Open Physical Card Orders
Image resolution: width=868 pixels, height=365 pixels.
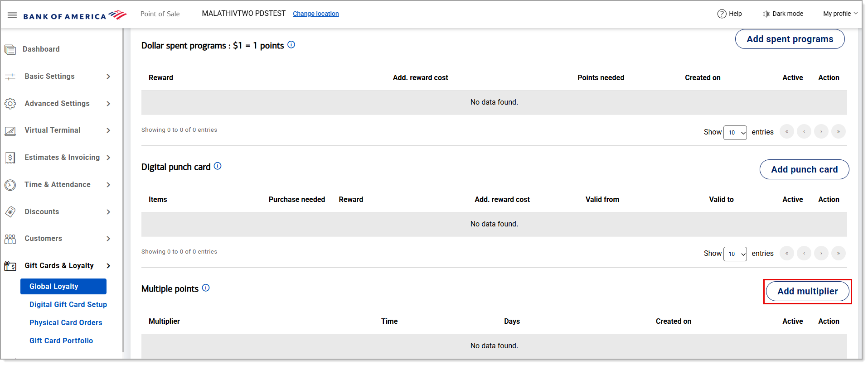(66, 322)
